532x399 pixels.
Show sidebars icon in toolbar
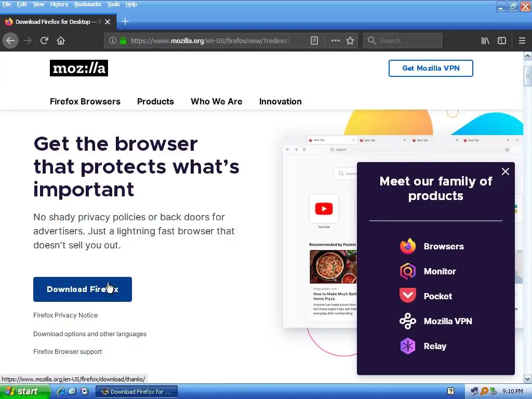[502, 41]
